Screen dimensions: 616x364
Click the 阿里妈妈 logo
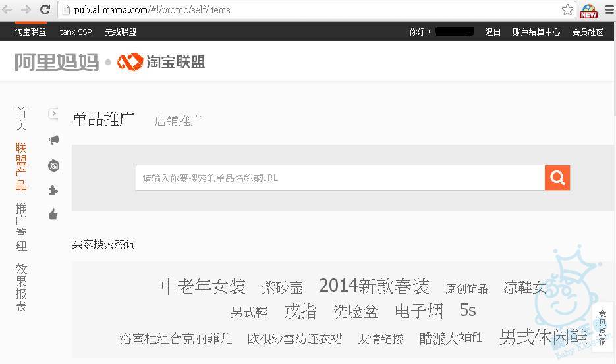(x=57, y=62)
